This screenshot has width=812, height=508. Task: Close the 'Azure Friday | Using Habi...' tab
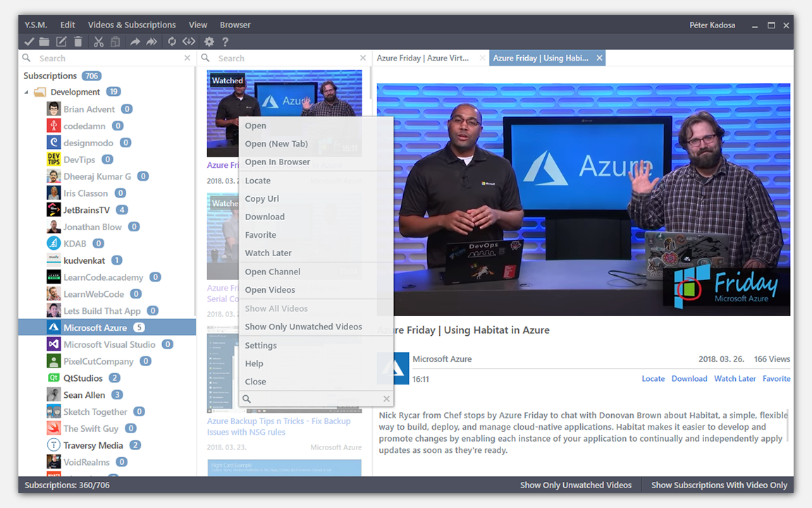point(599,58)
